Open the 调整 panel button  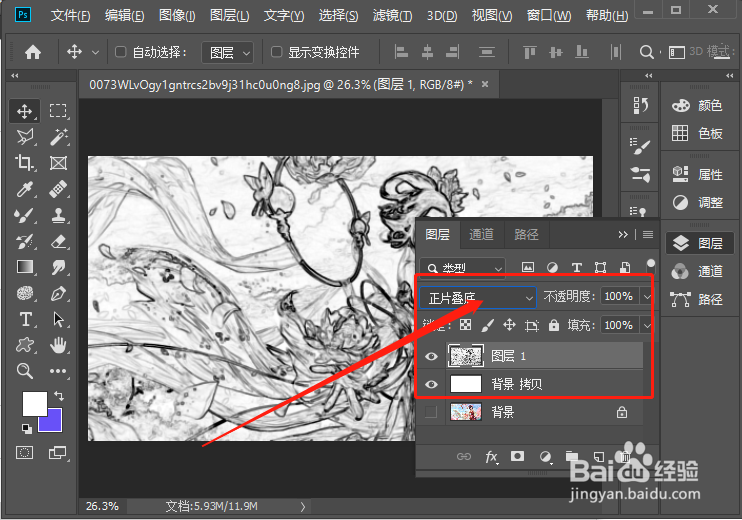(x=698, y=203)
